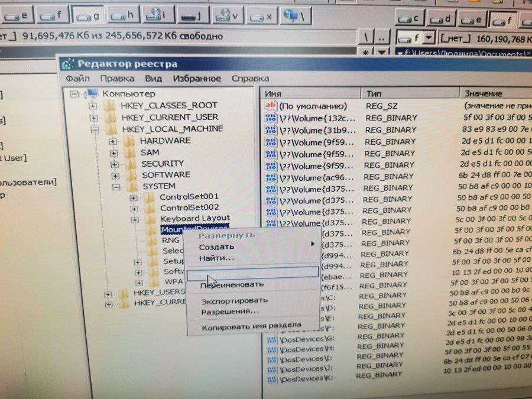Click the network drive \ icon in the drive bar
The height and width of the screenshot is (399, 532).
(x=293, y=16)
